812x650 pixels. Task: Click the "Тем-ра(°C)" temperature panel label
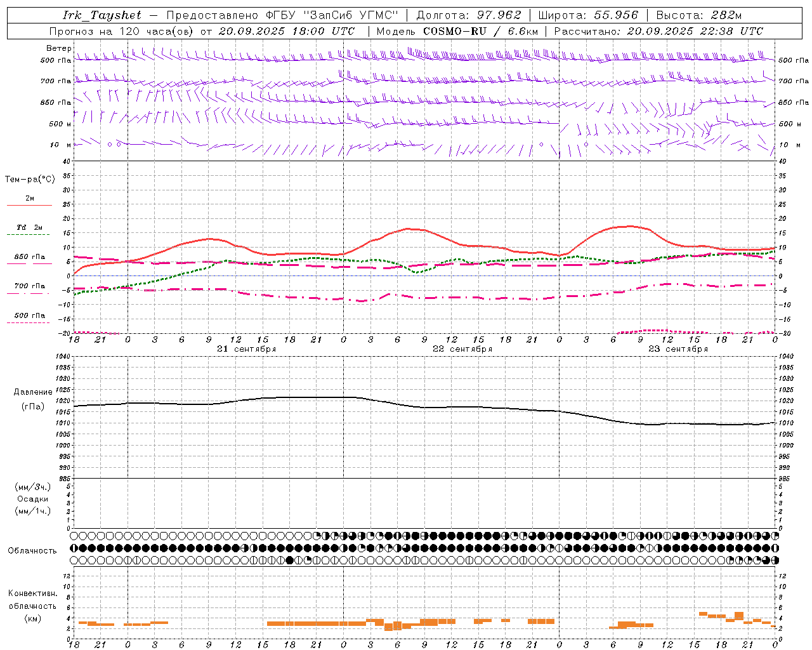(x=30, y=180)
